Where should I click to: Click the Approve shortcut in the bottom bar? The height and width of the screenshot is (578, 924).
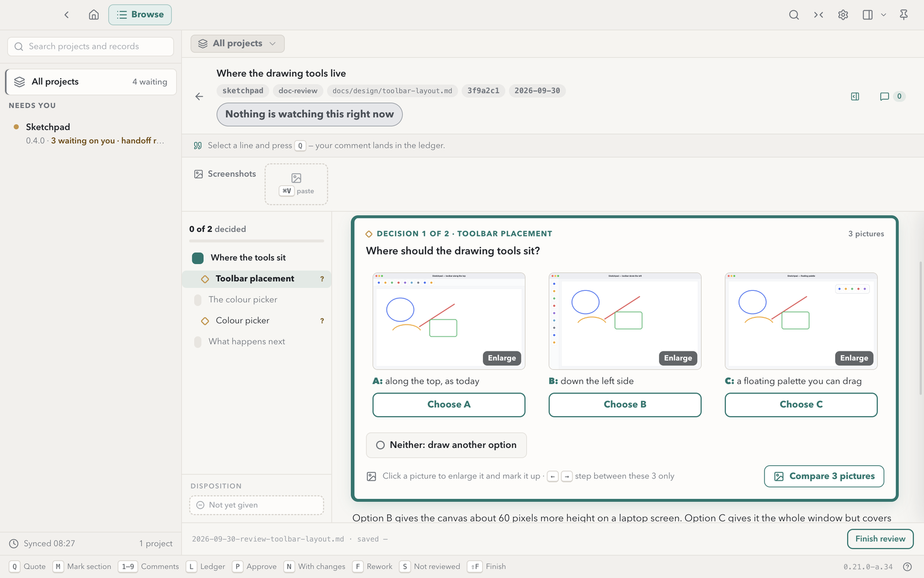[254, 566]
